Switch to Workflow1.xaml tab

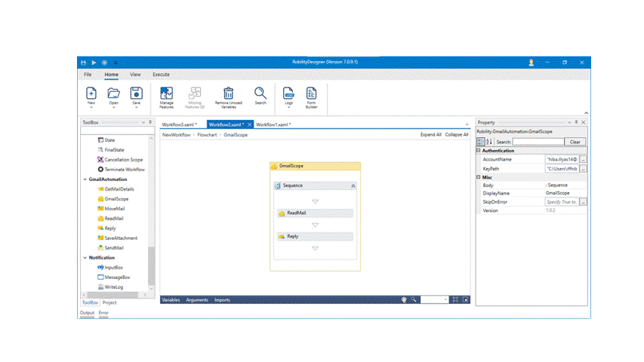coord(273,124)
